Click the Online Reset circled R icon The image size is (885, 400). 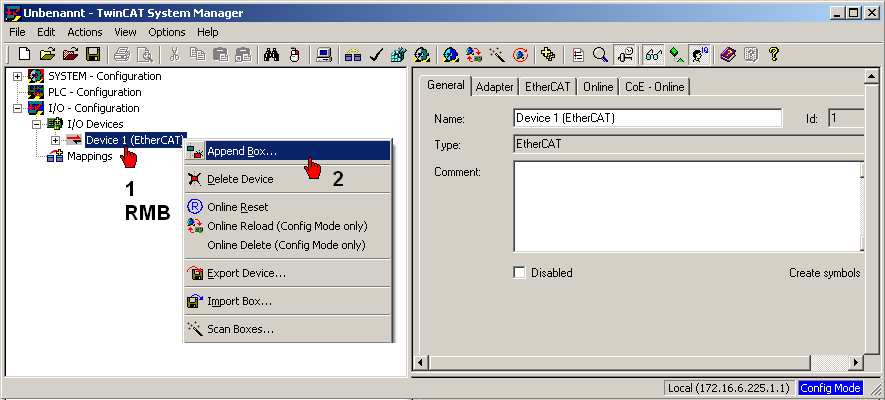click(195, 206)
